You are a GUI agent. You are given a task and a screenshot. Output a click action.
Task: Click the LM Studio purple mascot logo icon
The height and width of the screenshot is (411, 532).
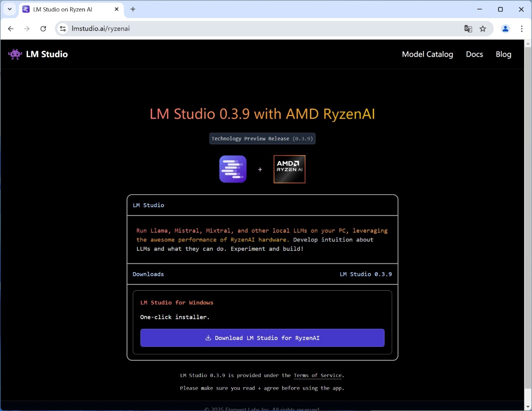point(15,54)
